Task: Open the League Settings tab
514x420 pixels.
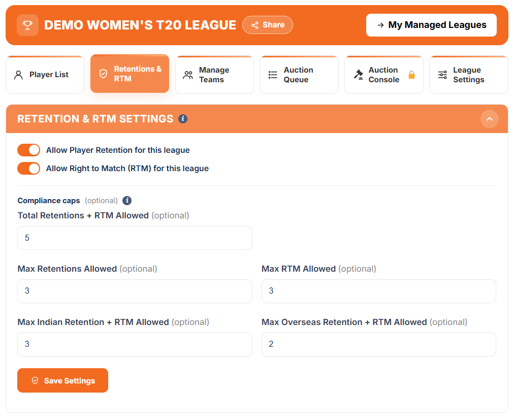Action: point(469,75)
